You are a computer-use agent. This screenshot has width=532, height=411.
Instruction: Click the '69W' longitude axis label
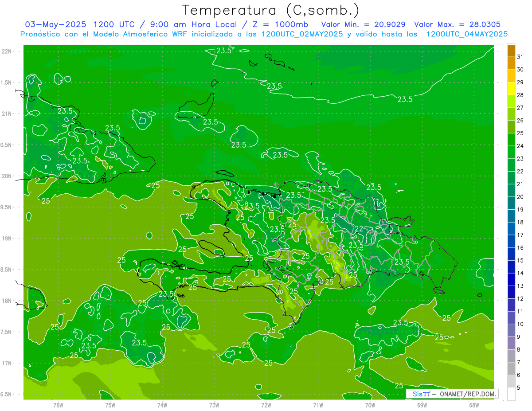pos(422,405)
